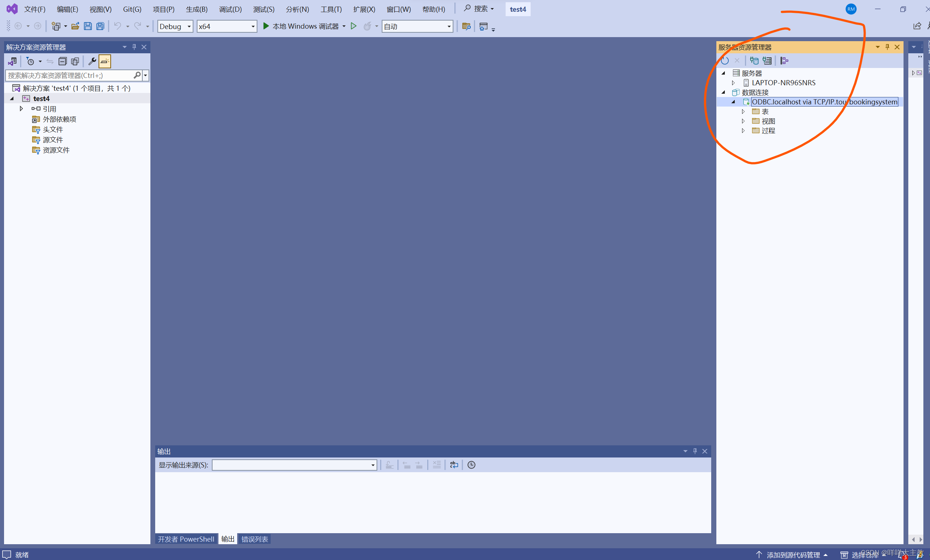Image resolution: width=930 pixels, height=560 pixels.
Task: Switch to the 错误列表 tab
Action: [255, 539]
